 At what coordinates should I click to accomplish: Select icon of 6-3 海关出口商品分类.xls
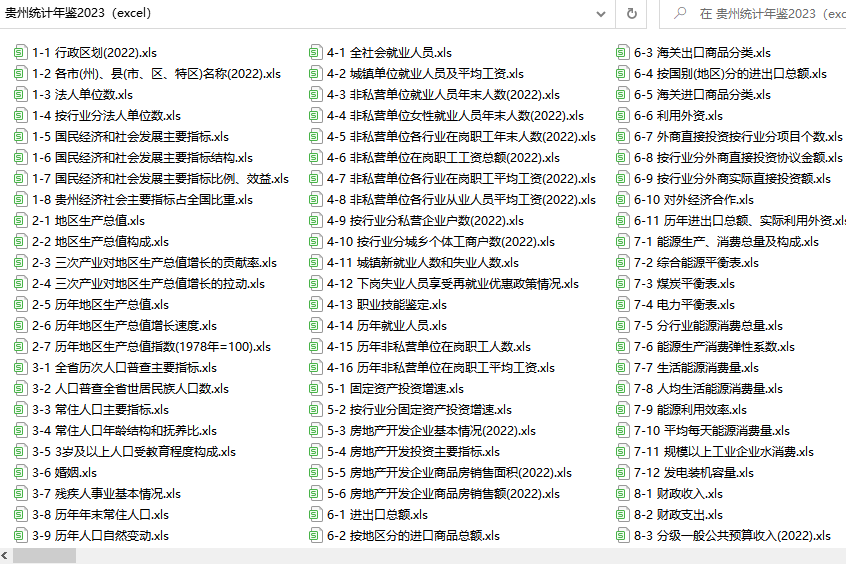pos(622,52)
